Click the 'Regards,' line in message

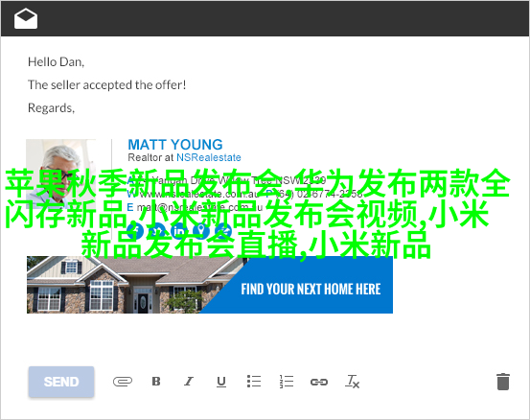pyautogui.click(x=51, y=108)
